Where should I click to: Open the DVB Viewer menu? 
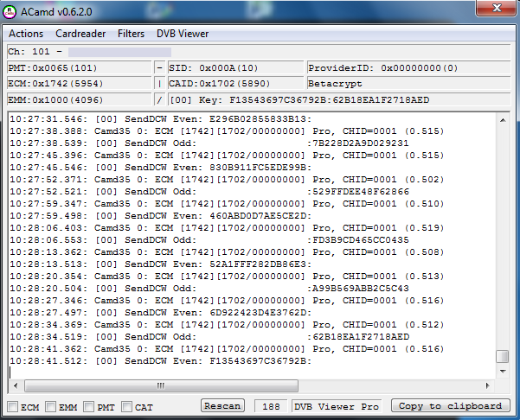click(x=183, y=34)
